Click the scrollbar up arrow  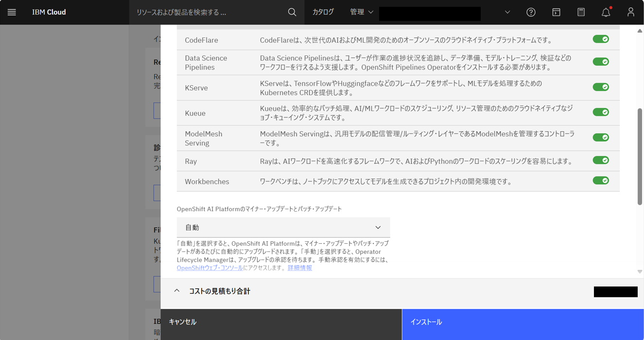pyautogui.click(x=640, y=31)
